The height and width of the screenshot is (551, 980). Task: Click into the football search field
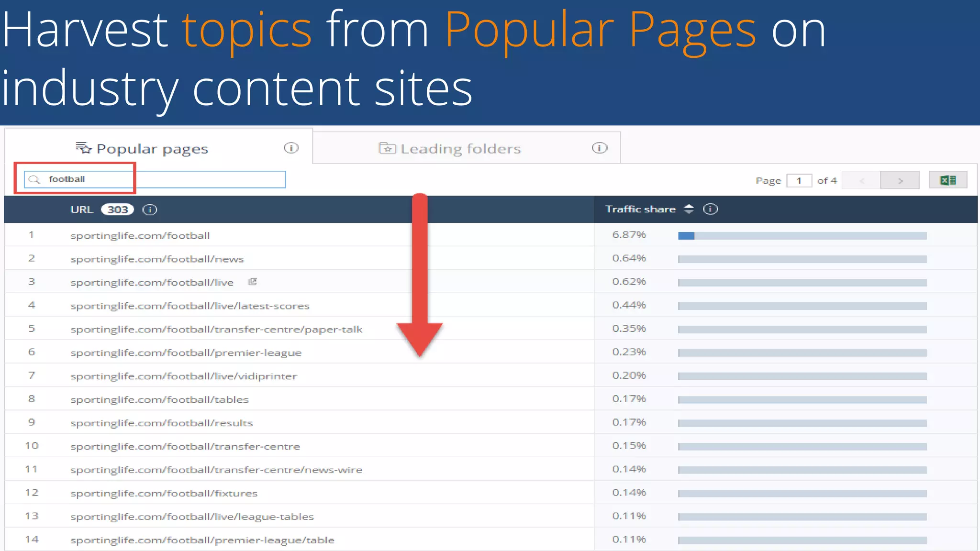click(x=155, y=179)
